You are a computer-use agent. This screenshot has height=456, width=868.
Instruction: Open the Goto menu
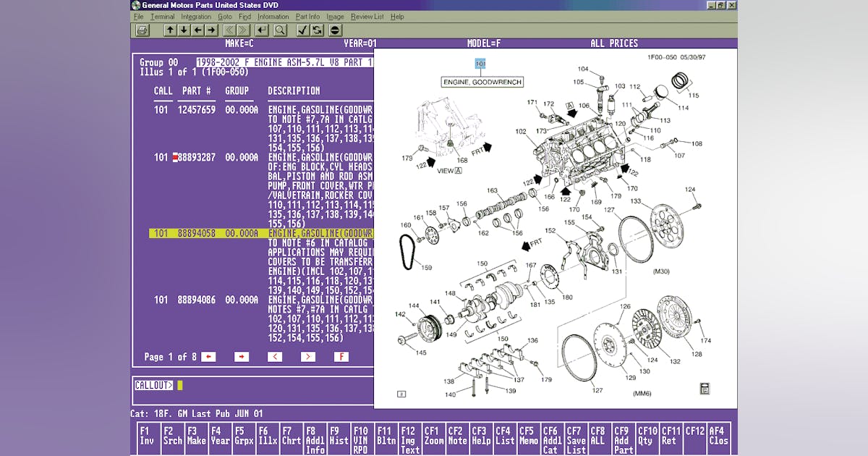coord(224,16)
